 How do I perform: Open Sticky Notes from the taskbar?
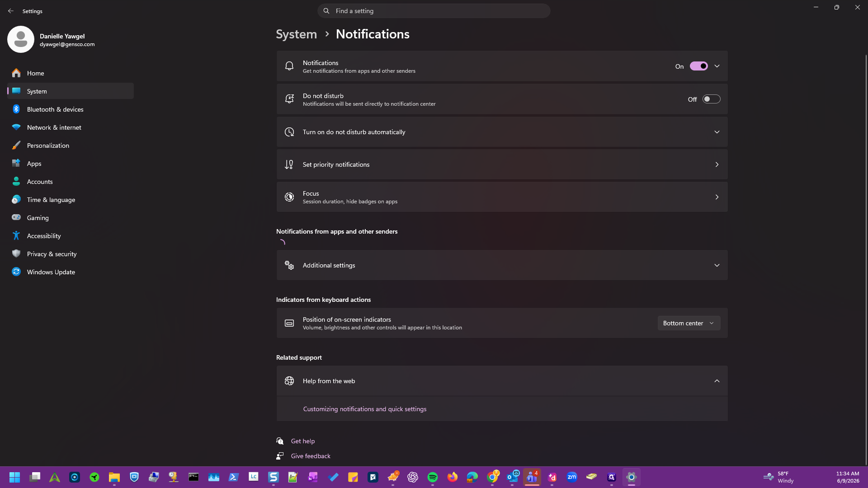[353, 477]
